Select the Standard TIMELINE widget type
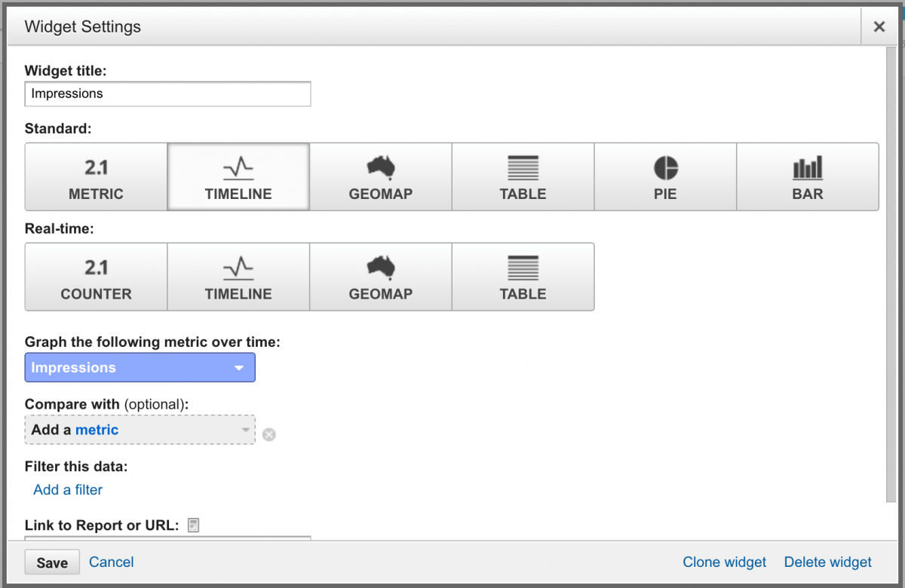905x588 pixels. coord(238,177)
